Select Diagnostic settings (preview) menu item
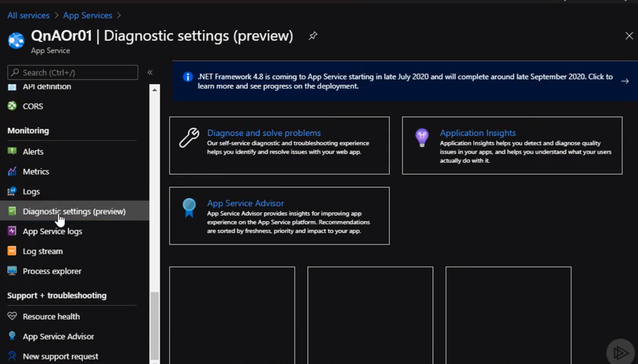 click(x=74, y=211)
